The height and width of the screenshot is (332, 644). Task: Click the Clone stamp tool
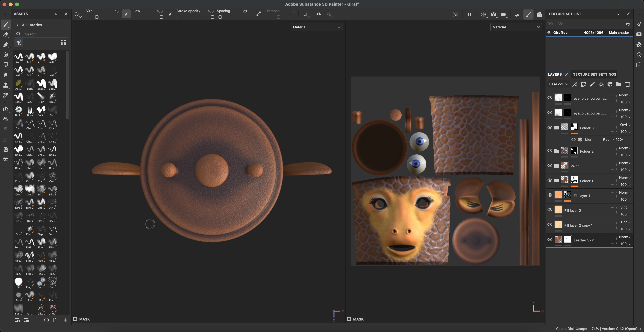click(x=6, y=85)
